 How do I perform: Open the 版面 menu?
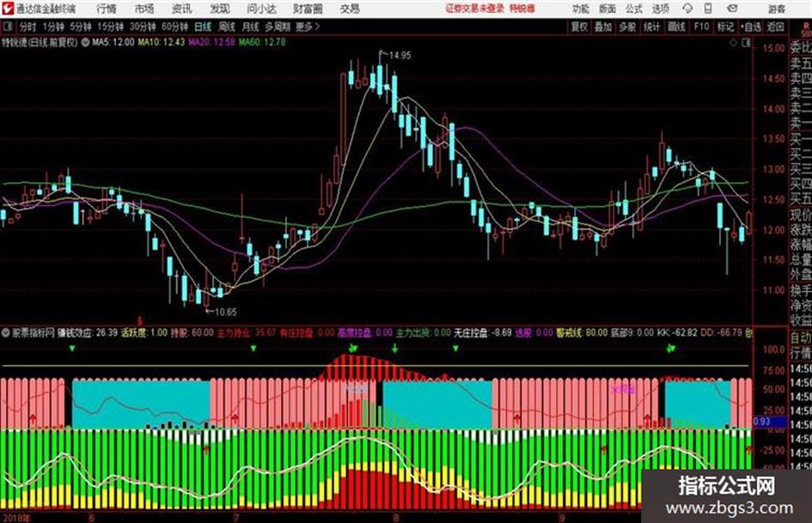pyautogui.click(x=607, y=9)
